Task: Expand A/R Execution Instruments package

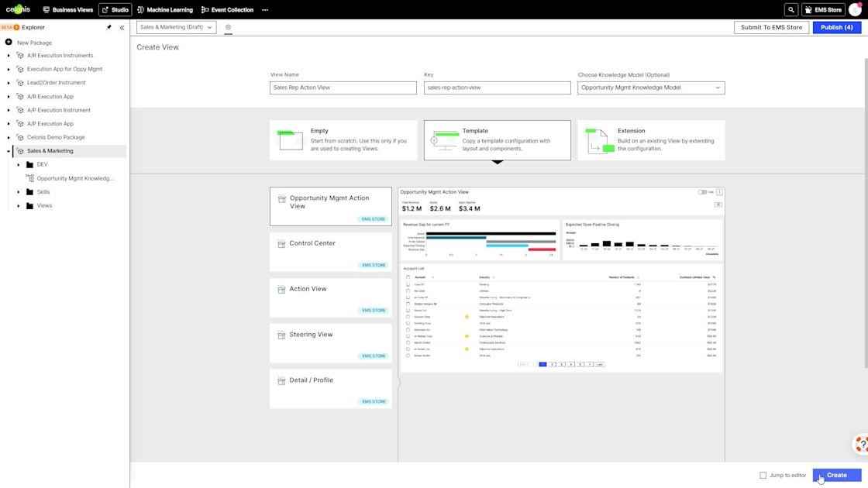Action: tap(9, 55)
